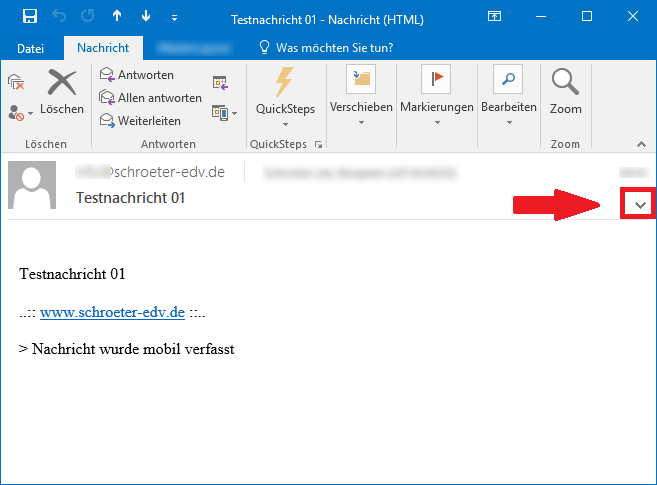Open the Datei tab
Screen dimensions: 657x485
31,47
